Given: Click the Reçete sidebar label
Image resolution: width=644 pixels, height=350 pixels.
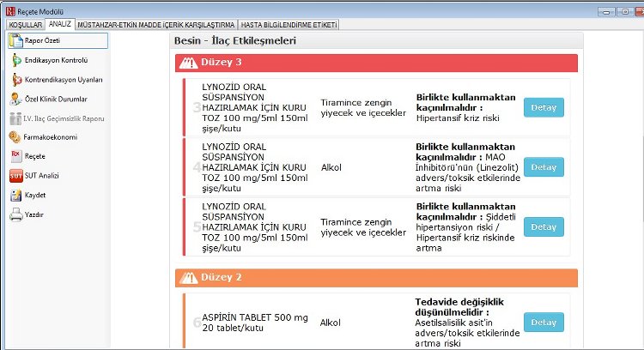Looking at the screenshot, I should coord(35,156).
